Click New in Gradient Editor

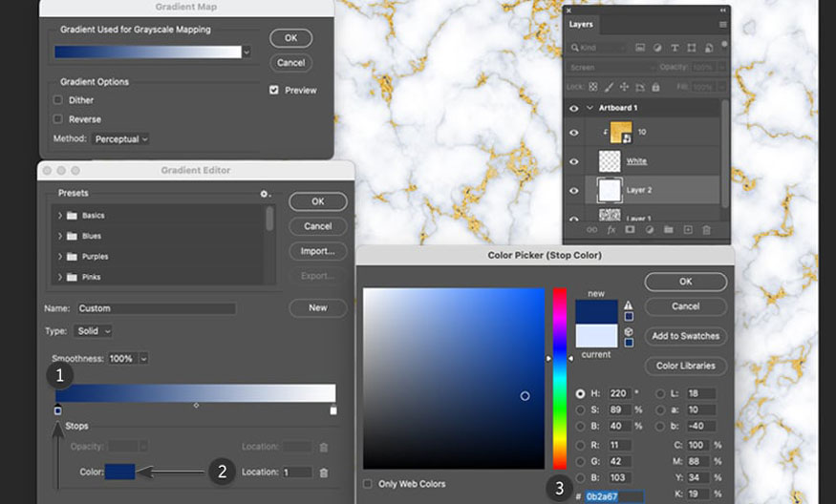tap(318, 308)
